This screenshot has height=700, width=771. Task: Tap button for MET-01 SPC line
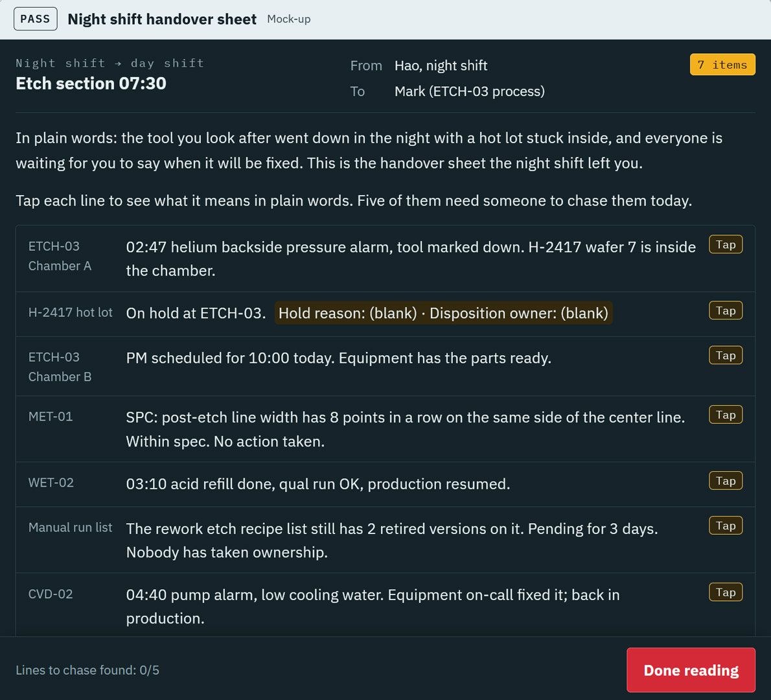point(725,415)
